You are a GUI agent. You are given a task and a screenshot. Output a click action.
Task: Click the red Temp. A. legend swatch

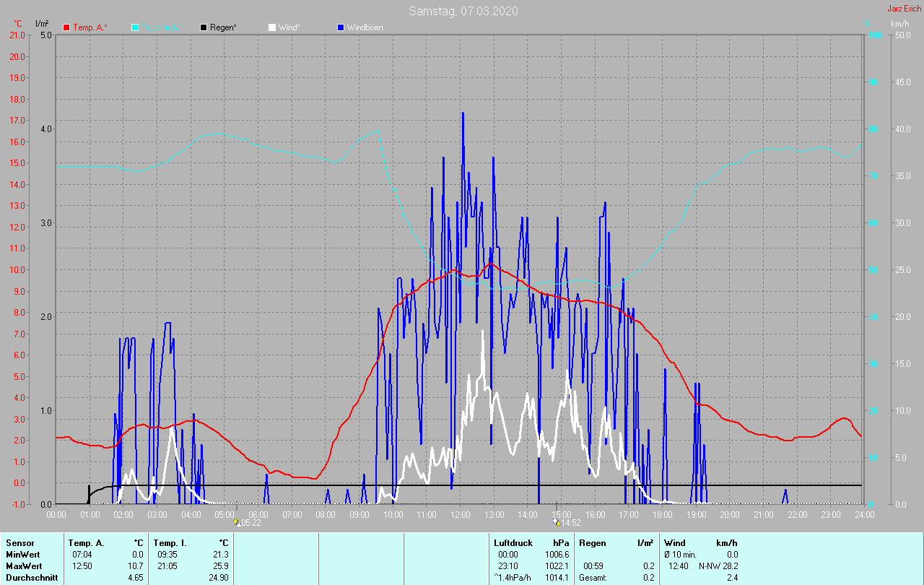(66, 27)
